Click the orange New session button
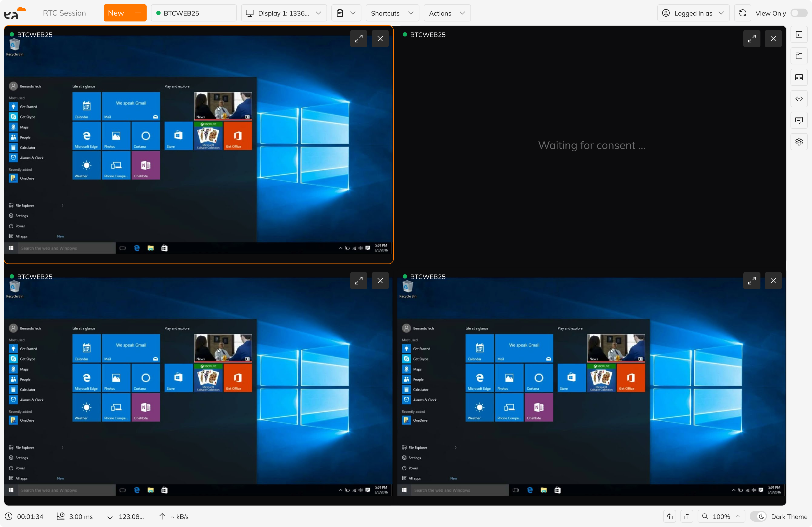Screen dimensions: 812x527 point(125,13)
